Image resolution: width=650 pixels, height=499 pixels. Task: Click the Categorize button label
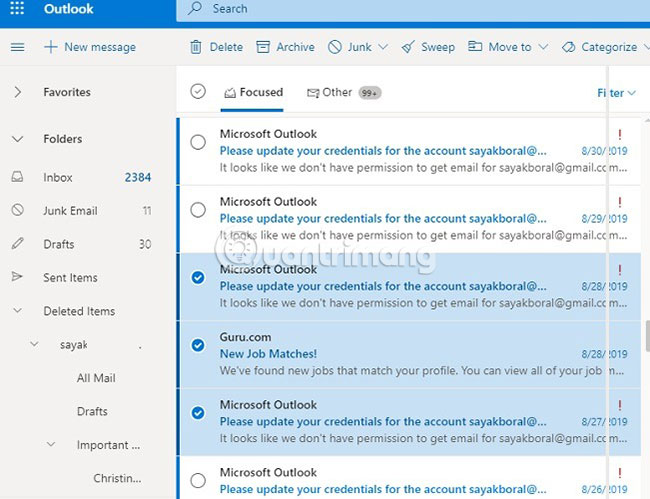coord(609,47)
